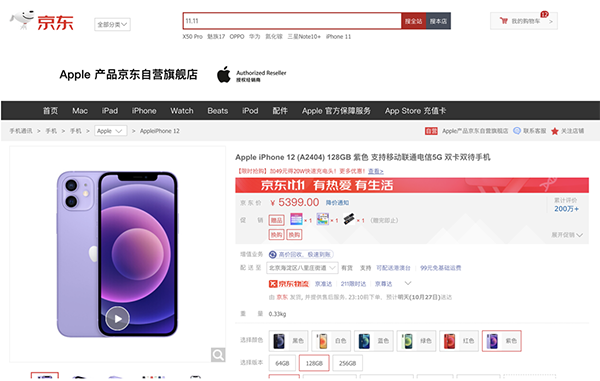Select the 64GB storage version

[282, 363]
